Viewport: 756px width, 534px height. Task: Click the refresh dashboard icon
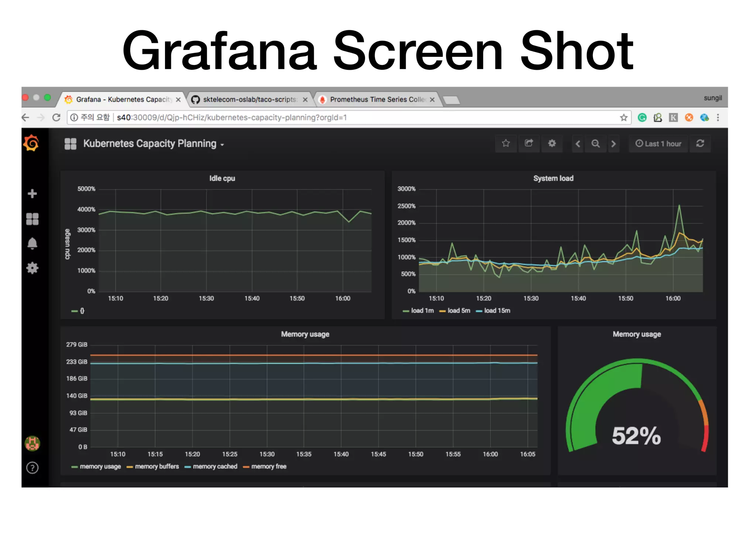pos(700,144)
